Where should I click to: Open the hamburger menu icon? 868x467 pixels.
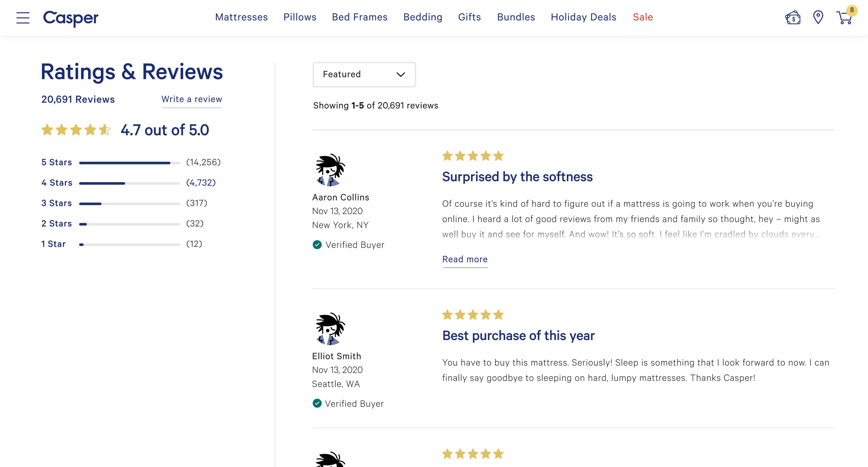(23, 17)
